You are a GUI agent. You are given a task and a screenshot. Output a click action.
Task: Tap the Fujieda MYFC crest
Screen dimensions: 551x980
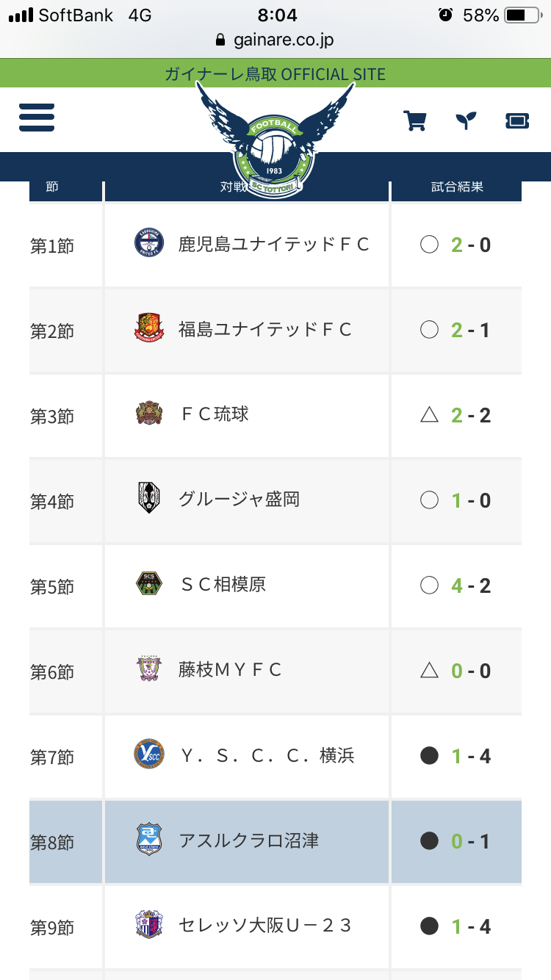tap(149, 670)
